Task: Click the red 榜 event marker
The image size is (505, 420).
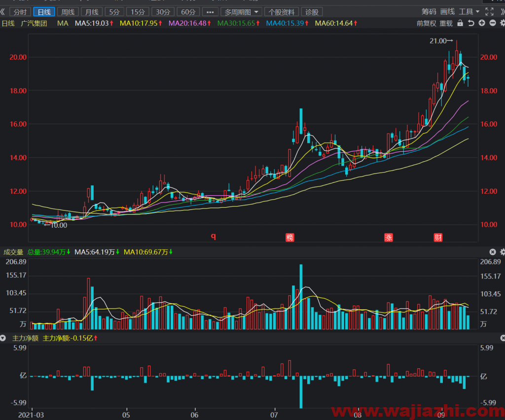Action: point(290,238)
